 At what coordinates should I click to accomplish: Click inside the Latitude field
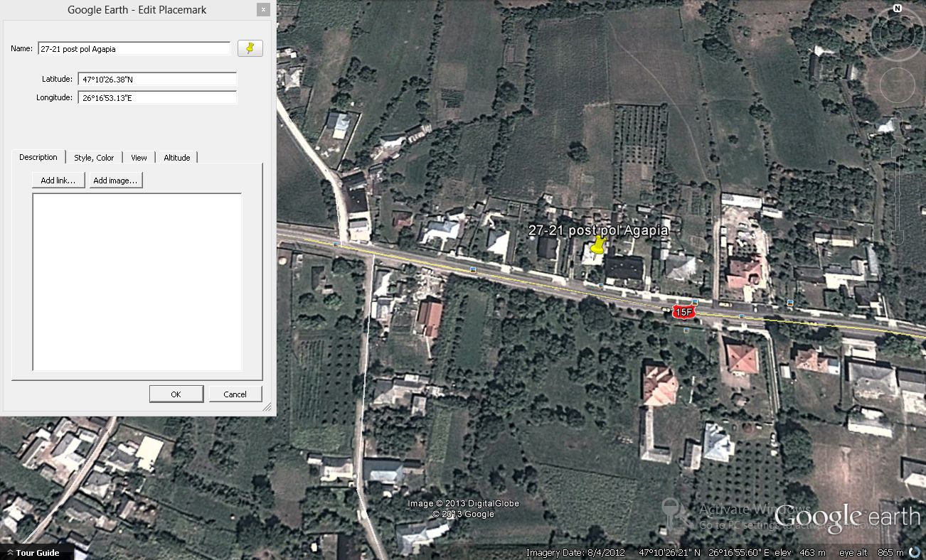(x=156, y=80)
